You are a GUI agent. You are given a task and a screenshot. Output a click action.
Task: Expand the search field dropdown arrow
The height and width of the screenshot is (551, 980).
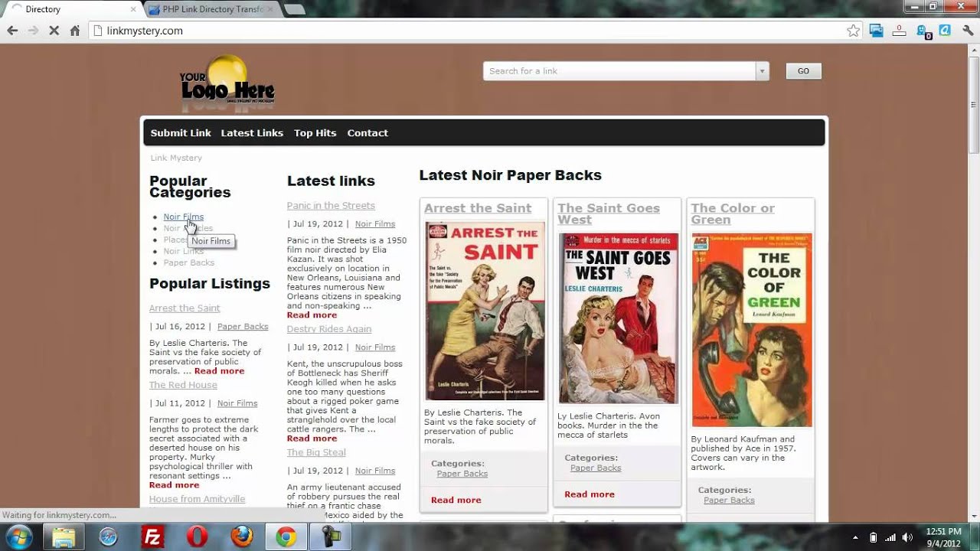click(x=762, y=71)
